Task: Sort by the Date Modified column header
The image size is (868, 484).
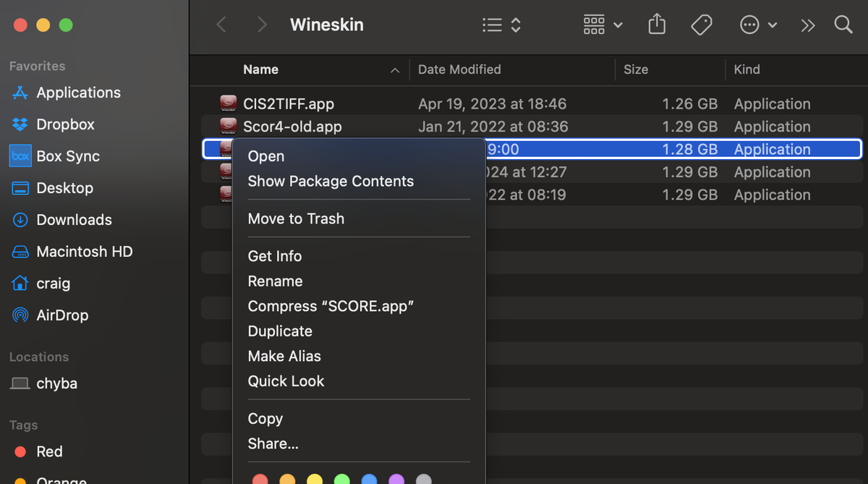Action: (459, 69)
